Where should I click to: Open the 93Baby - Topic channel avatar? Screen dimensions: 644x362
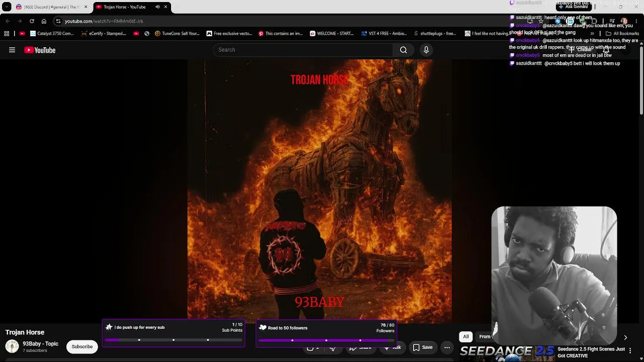(12, 346)
